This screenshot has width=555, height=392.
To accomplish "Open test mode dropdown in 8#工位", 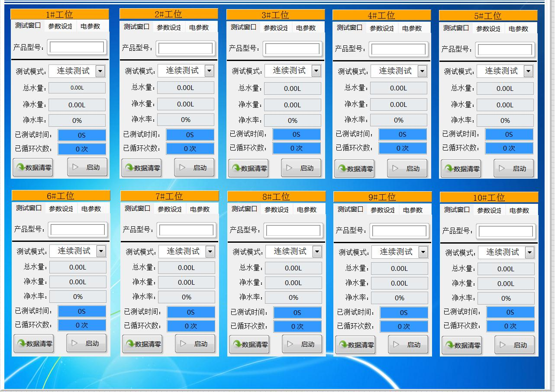I will [317, 252].
